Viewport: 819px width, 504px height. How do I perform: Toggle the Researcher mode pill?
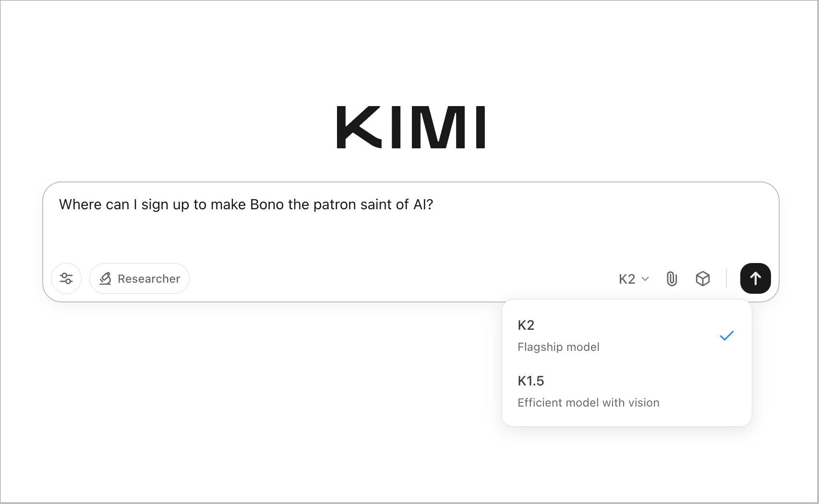[x=139, y=278]
